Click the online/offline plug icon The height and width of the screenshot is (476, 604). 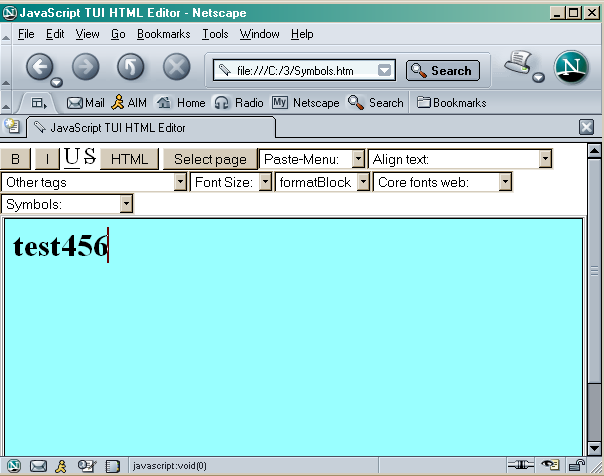click(520, 465)
